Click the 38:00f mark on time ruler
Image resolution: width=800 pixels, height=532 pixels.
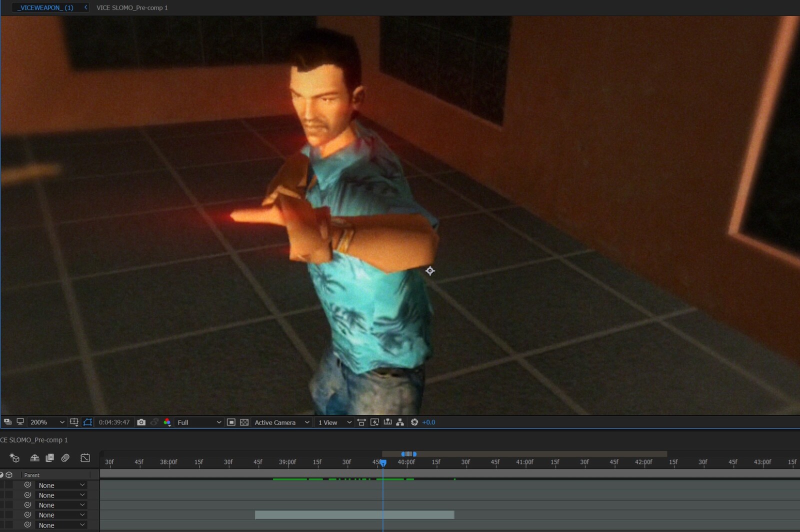click(x=168, y=462)
